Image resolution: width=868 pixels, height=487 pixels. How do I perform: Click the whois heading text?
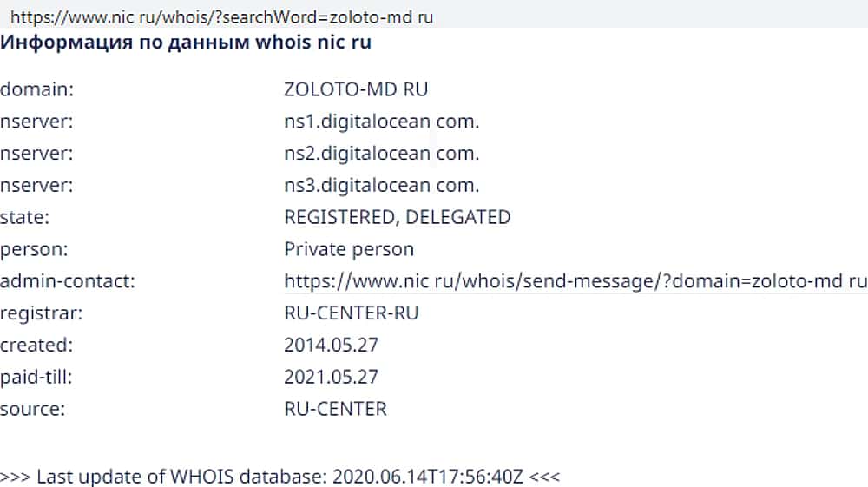186,42
